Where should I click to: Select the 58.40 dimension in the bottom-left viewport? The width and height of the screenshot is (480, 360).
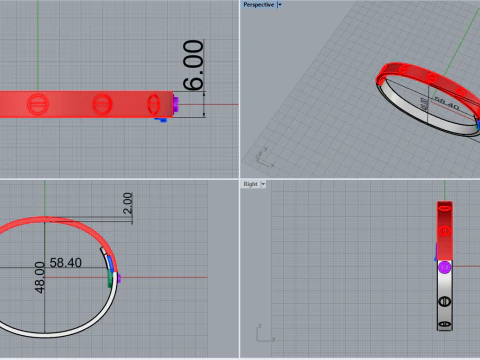(66, 263)
